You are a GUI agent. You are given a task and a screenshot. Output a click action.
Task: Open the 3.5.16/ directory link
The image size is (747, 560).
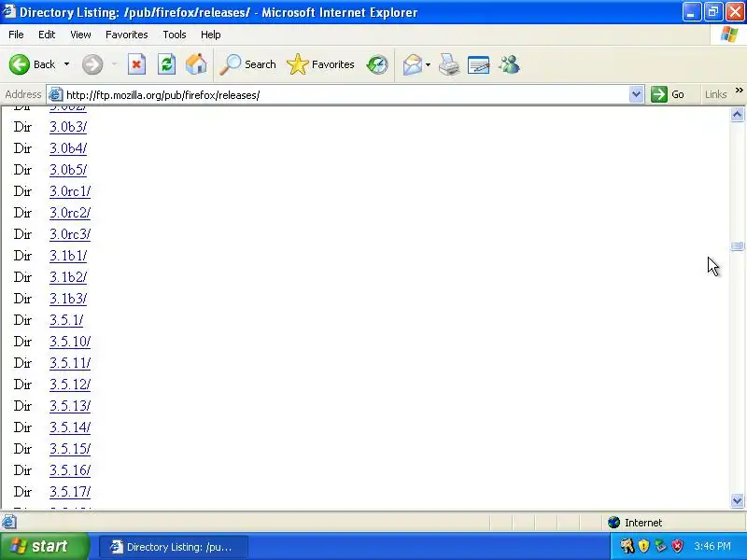[70, 470]
